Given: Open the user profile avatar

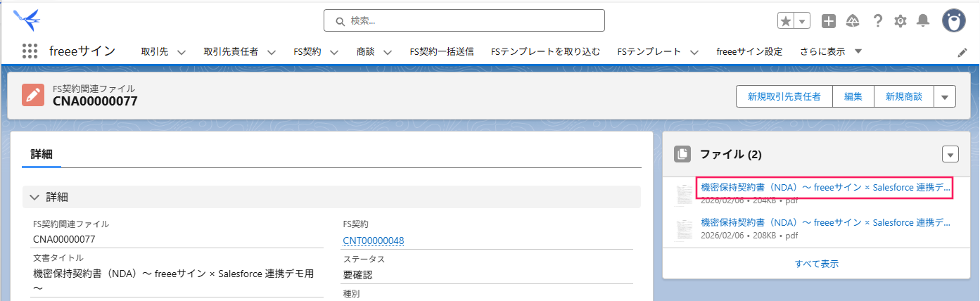Looking at the screenshot, I should (954, 21).
